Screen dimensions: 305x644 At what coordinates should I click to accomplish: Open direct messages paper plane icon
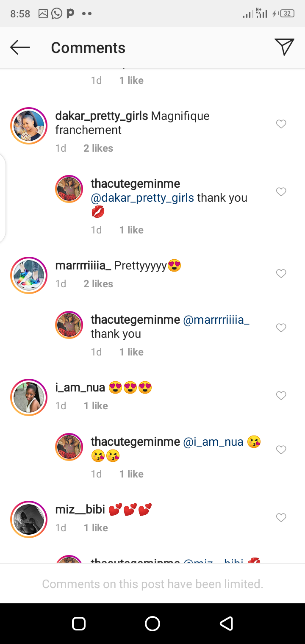(x=284, y=47)
